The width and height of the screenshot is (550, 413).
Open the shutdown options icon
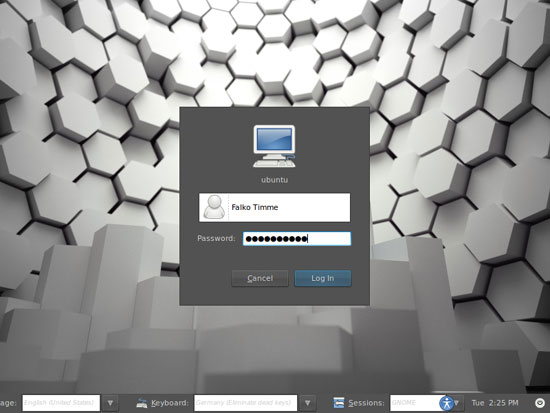pos(540,403)
